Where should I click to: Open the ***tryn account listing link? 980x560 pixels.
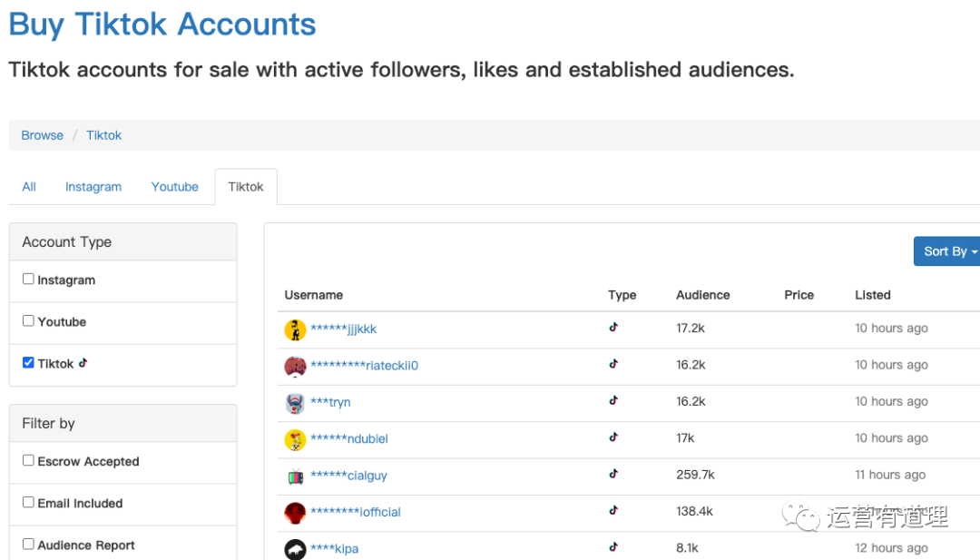(330, 402)
